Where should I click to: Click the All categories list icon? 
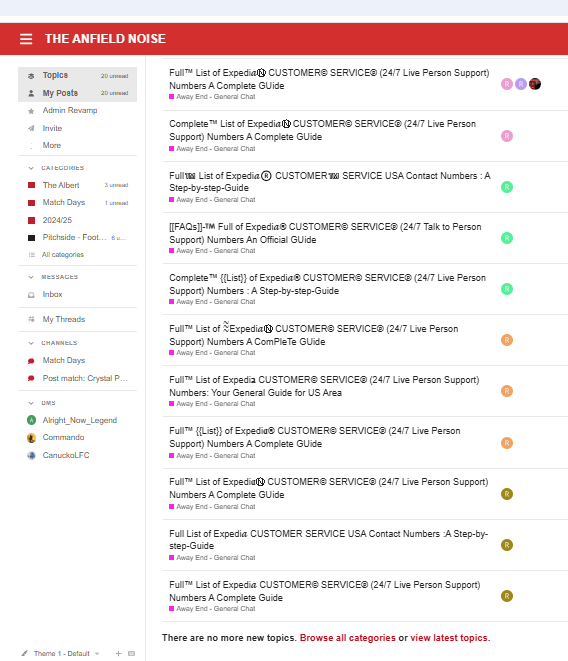[31, 255]
